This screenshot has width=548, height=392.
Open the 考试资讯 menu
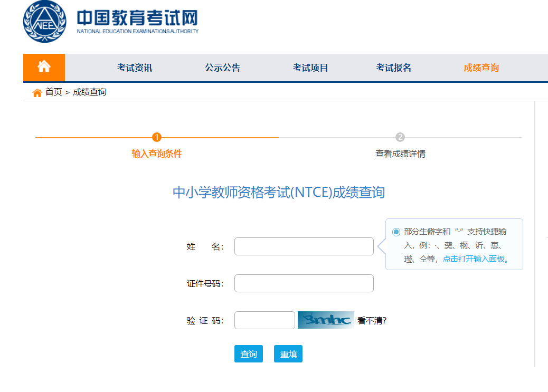click(x=135, y=68)
